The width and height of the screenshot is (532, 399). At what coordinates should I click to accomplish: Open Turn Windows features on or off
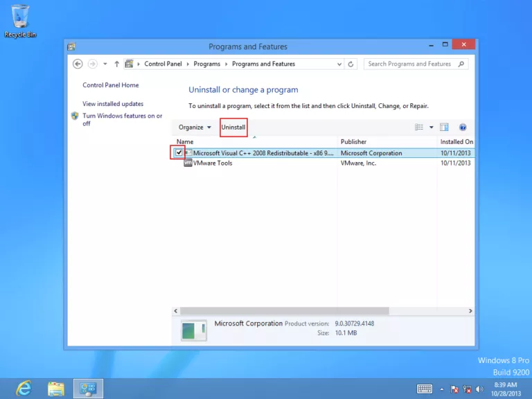123,119
